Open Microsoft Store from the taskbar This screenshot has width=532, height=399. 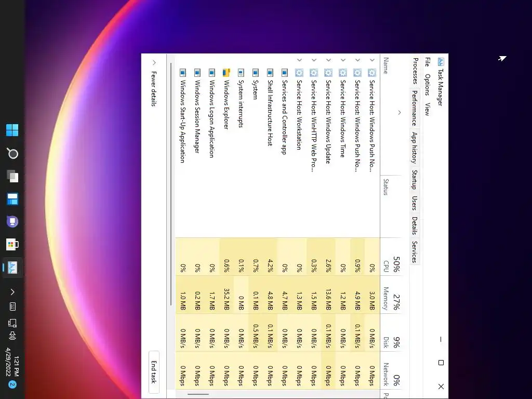pos(12,245)
